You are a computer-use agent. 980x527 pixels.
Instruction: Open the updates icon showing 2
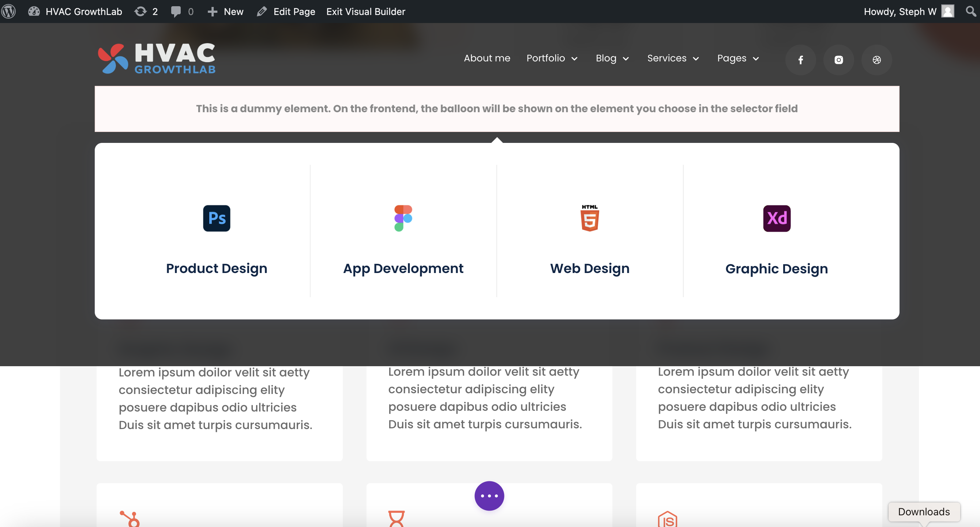tap(140, 11)
